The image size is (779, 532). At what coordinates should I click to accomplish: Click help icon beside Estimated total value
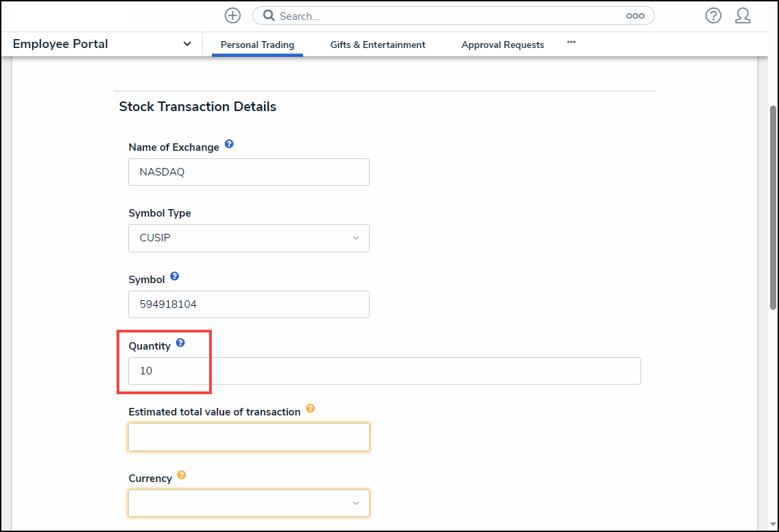pos(311,409)
